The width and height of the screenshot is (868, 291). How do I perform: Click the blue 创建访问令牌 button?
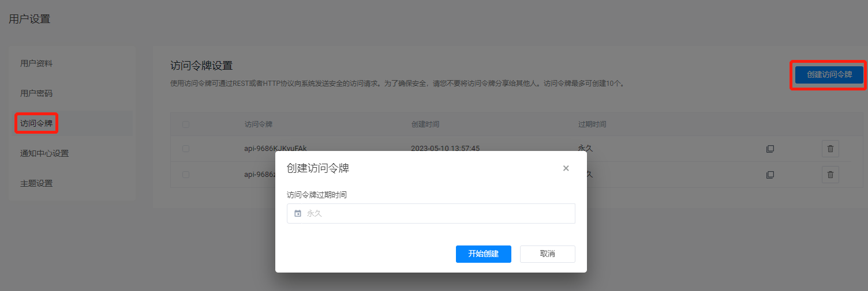pyautogui.click(x=829, y=74)
